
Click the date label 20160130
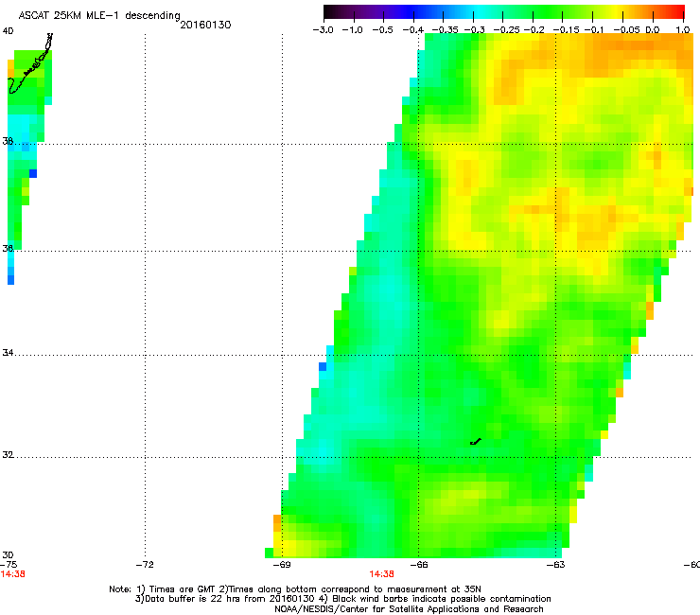205,25
